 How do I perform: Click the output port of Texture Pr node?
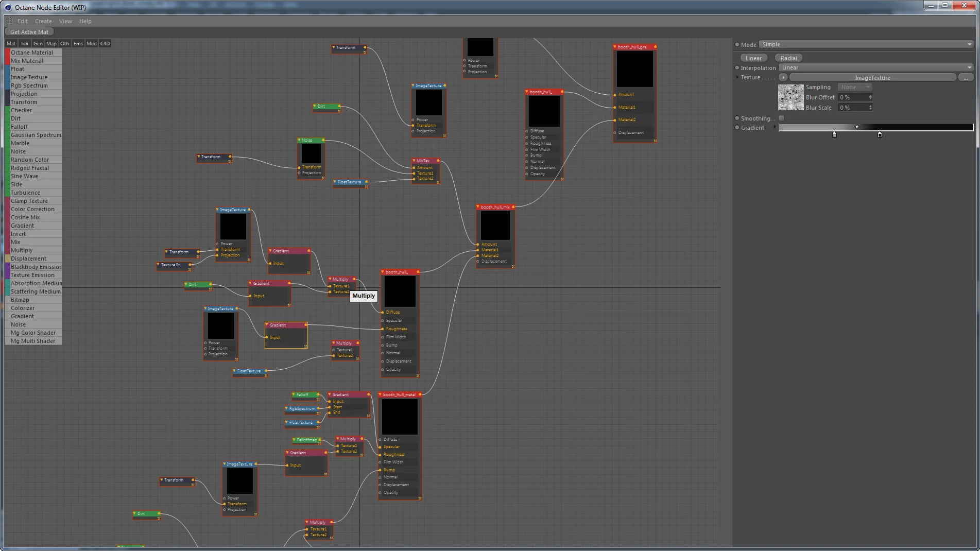point(190,265)
